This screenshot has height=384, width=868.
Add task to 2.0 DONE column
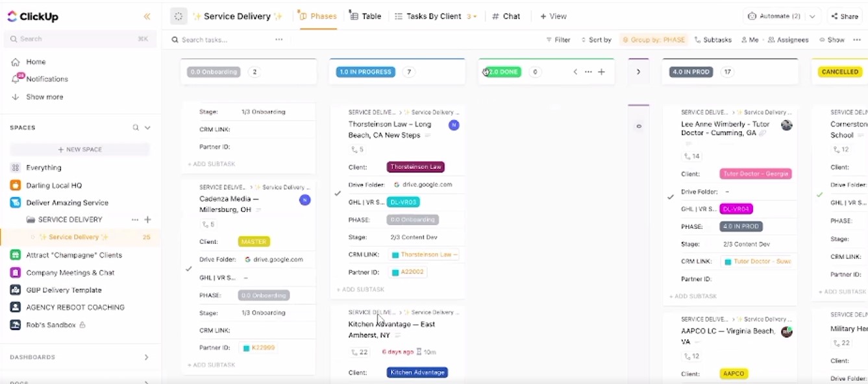(601, 72)
